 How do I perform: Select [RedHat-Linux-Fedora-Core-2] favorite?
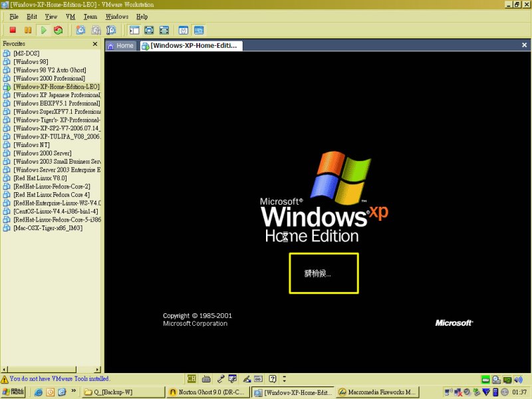click(52, 186)
